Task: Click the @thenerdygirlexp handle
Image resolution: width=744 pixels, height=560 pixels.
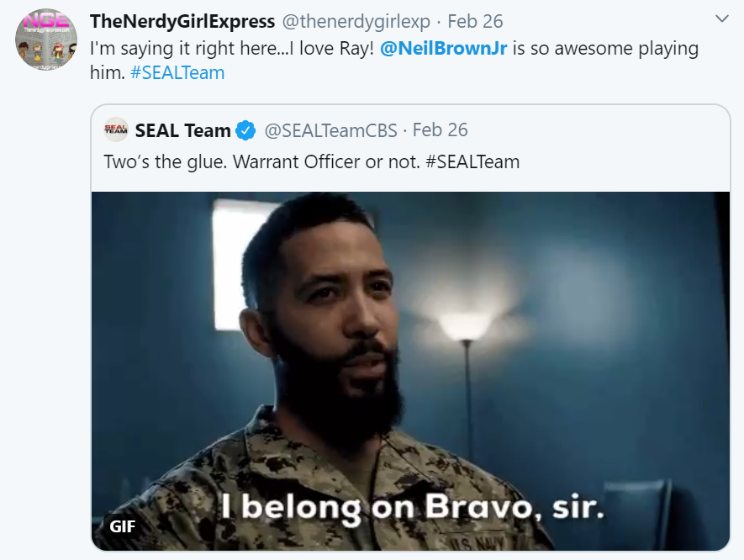Action: [x=356, y=20]
